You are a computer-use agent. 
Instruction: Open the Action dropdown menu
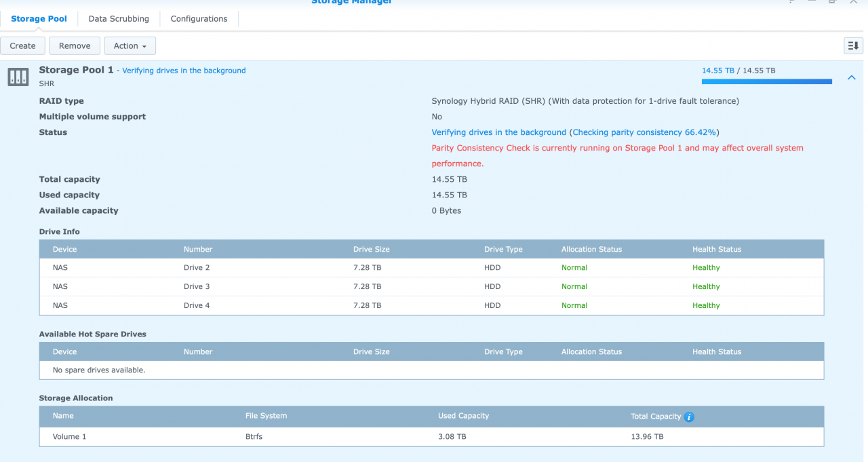pos(130,45)
